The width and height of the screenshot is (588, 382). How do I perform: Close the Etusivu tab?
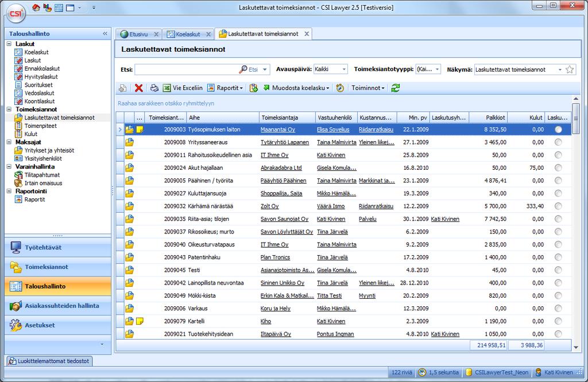[x=156, y=34]
